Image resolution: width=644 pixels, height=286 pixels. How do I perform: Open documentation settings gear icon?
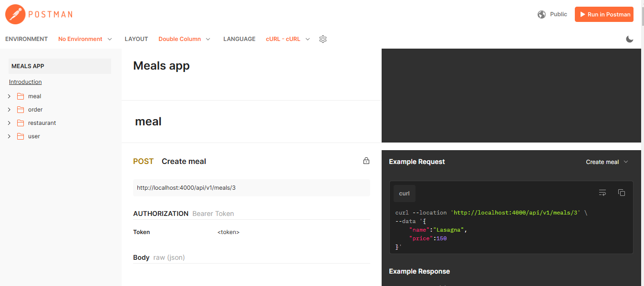tap(323, 39)
